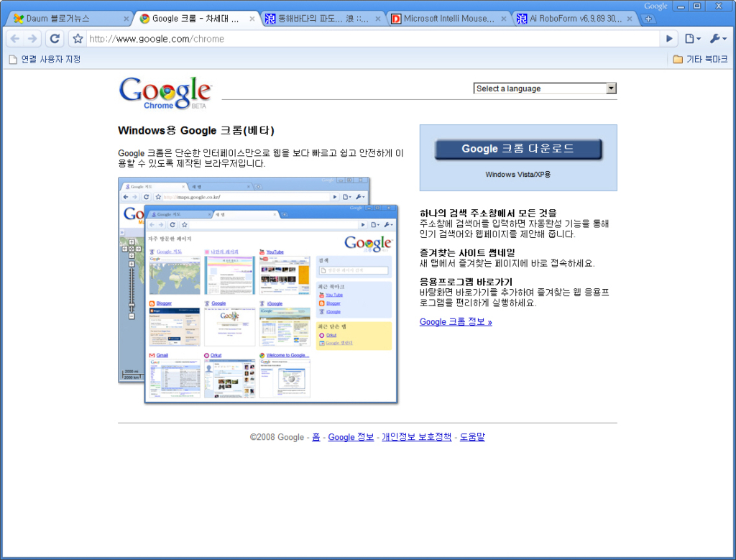Click the 동해바다의 파도 tab favicon
This screenshot has height=560, width=736.
click(x=270, y=19)
